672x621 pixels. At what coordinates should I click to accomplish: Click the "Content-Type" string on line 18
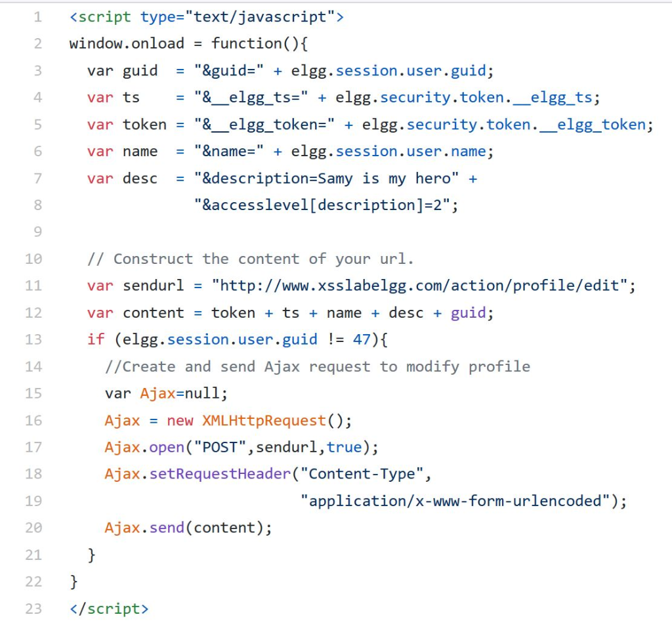pos(362,474)
